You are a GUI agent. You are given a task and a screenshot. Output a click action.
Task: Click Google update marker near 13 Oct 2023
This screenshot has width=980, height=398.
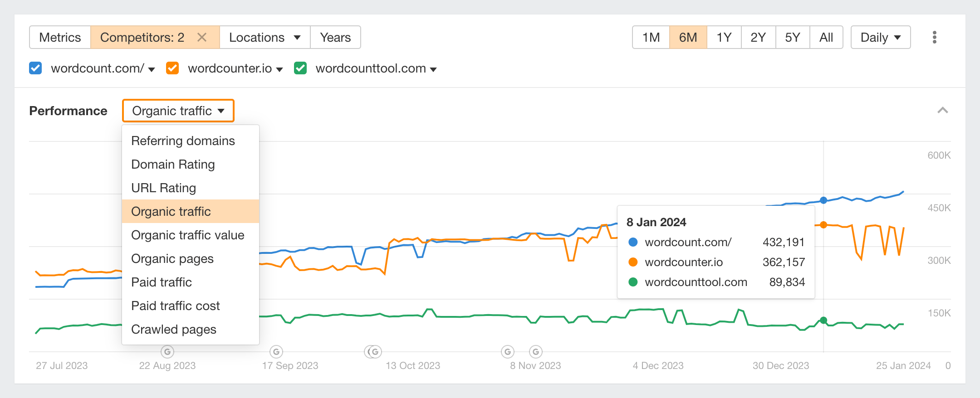[374, 351]
